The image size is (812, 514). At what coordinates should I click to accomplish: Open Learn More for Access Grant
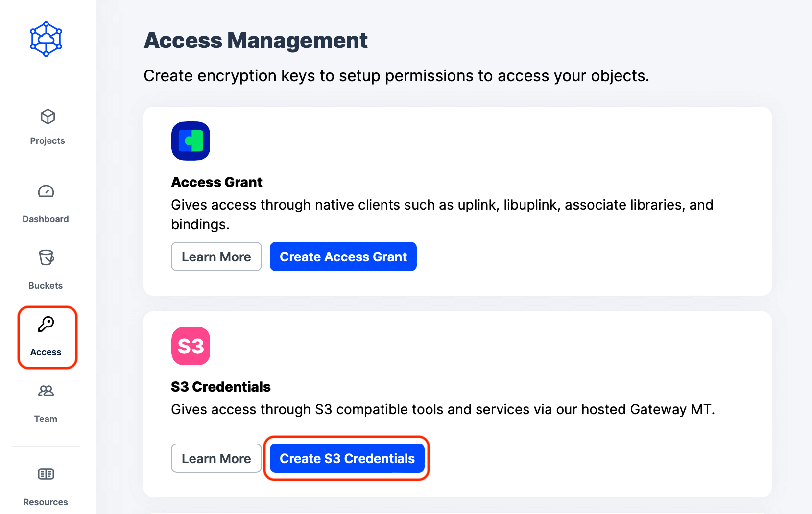(216, 256)
